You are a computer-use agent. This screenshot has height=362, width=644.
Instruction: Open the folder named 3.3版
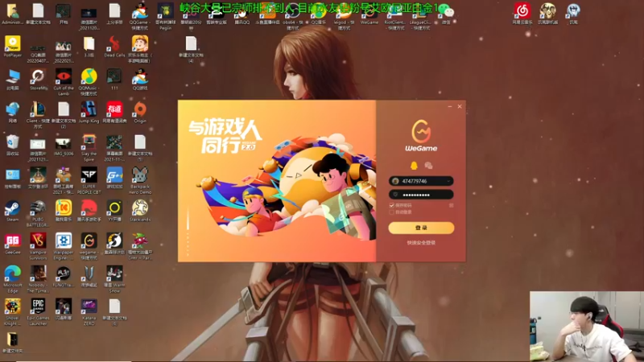89,47
